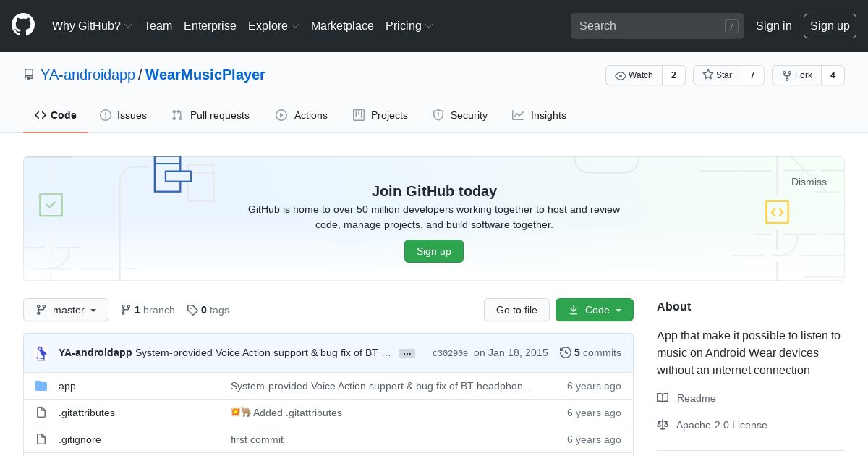Image resolution: width=868 pixels, height=456 pixels.
Task: Switch to the Insights tab
Action: point(539,115)
